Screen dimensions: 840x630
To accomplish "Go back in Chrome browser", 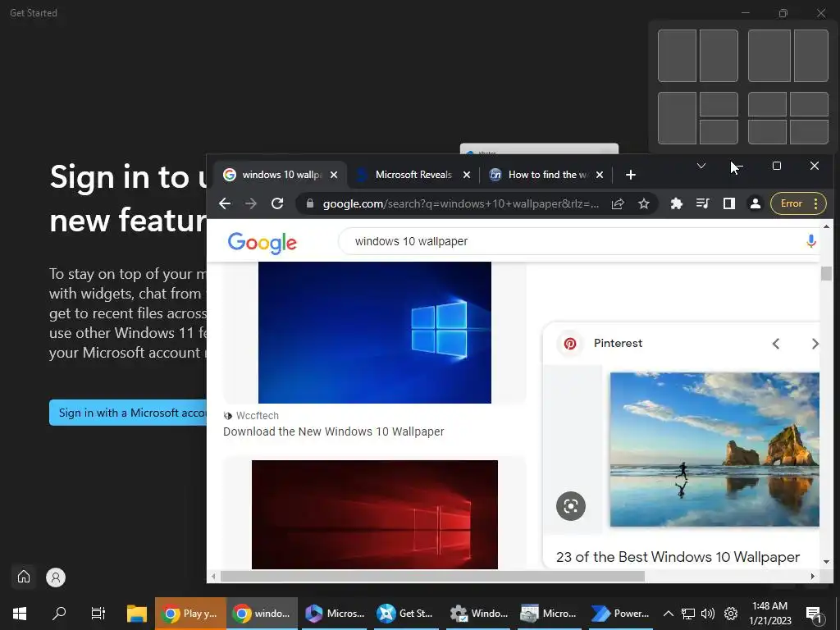I will (x=225, y=203).
